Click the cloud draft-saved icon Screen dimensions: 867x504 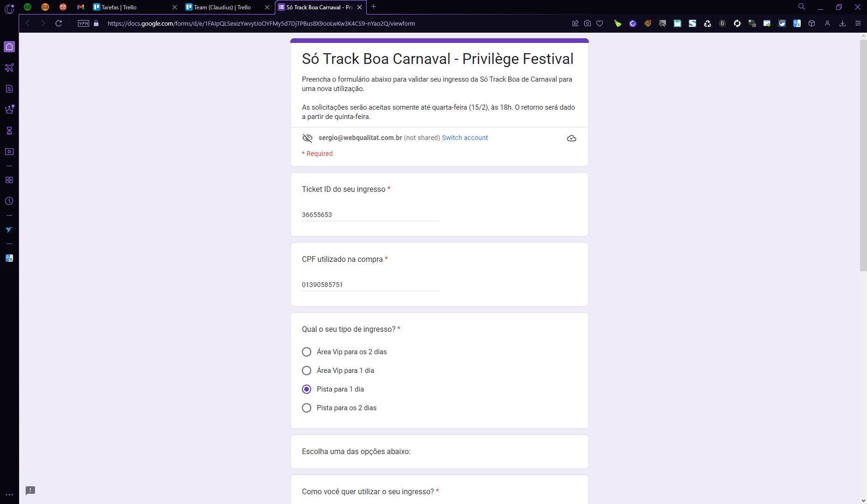(572, 138)
